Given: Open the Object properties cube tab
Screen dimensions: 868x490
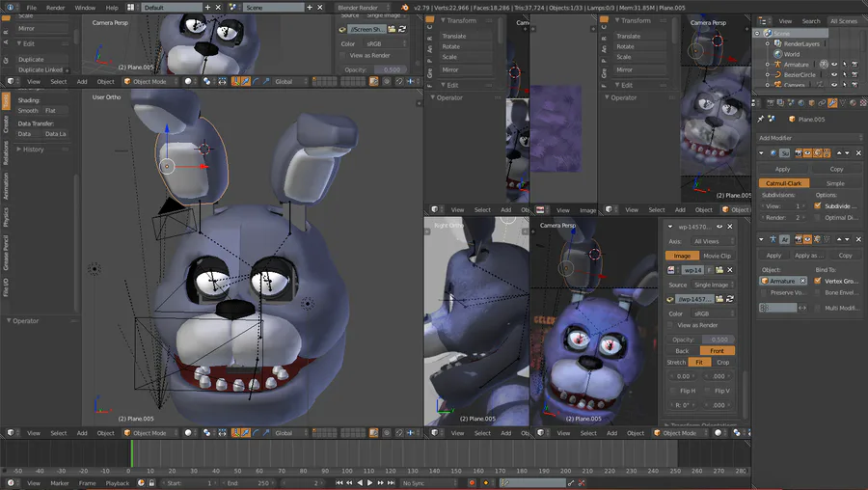Looking at the screenshot, I should click(811, 103).
